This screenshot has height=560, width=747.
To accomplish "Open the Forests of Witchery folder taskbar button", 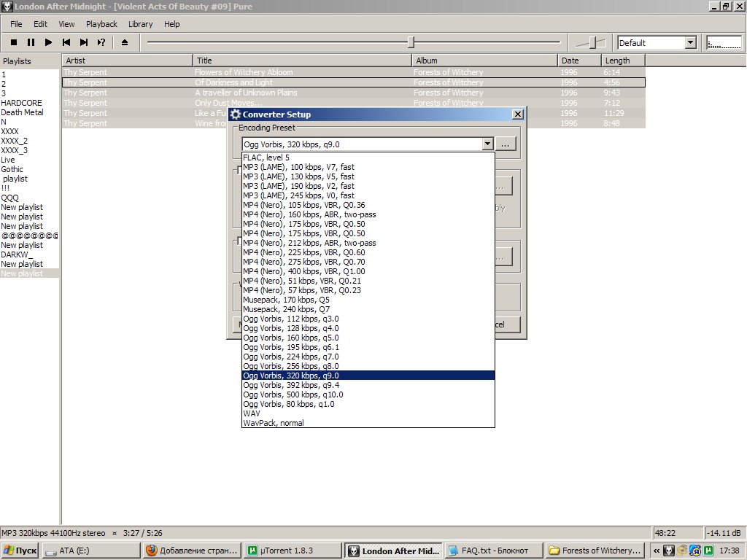I will (x=595, y=551).
